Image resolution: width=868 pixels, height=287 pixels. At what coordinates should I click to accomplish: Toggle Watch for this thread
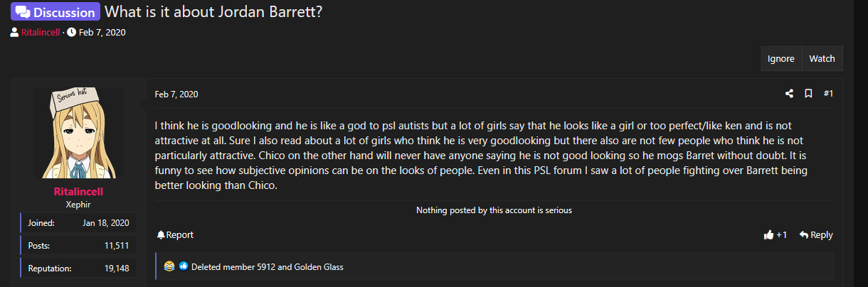[x=822, y=59]
